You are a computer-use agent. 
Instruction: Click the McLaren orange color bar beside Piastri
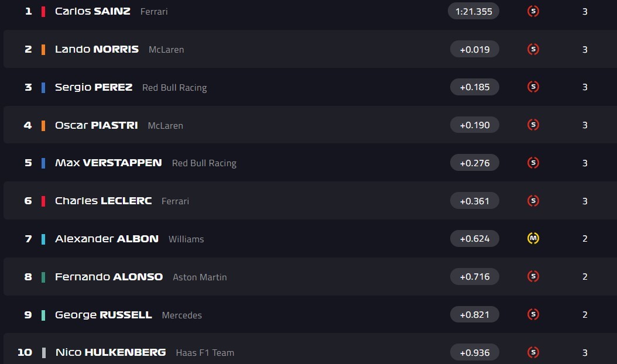43,125
